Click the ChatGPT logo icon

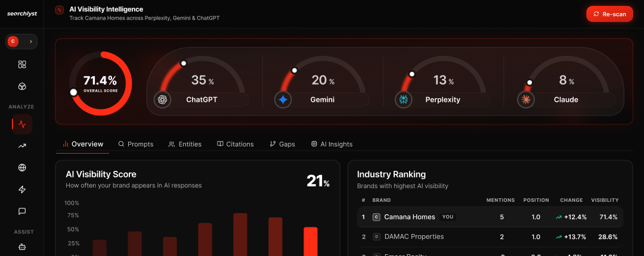(x=162, y=99)
